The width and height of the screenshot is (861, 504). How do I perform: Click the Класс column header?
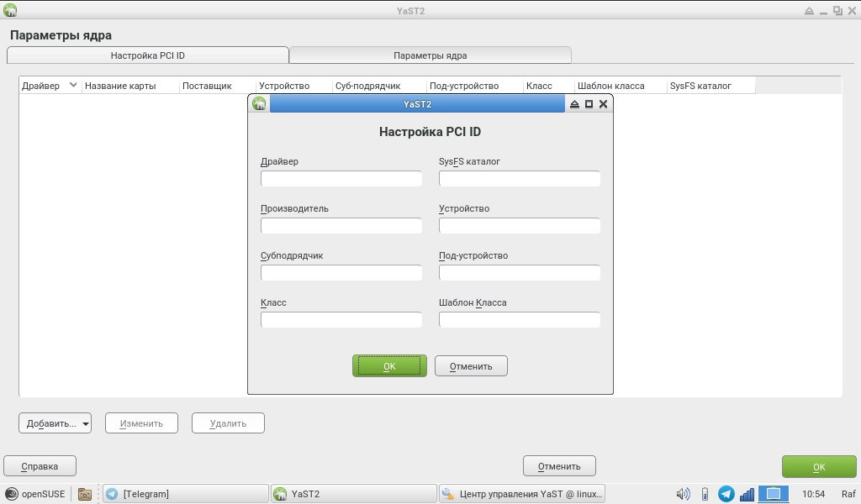[x=548, y=86]
